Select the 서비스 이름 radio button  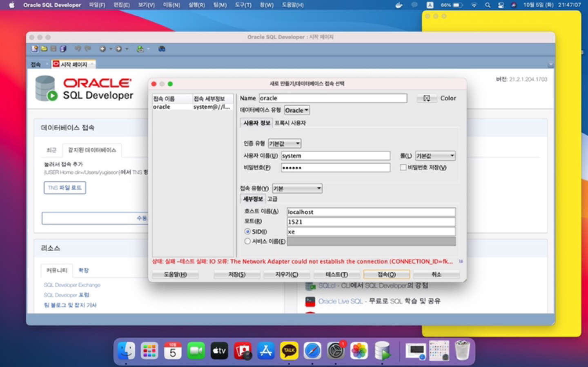point(247,241)
